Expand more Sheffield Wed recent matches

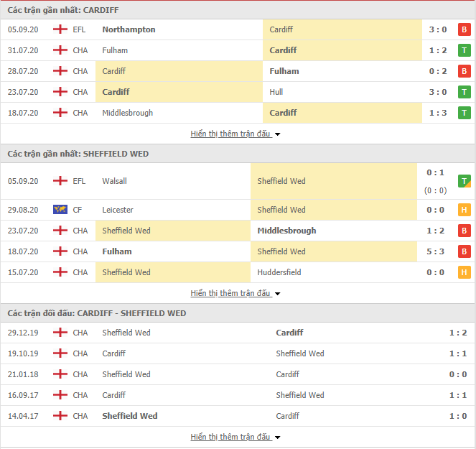(x=235, y=293)
